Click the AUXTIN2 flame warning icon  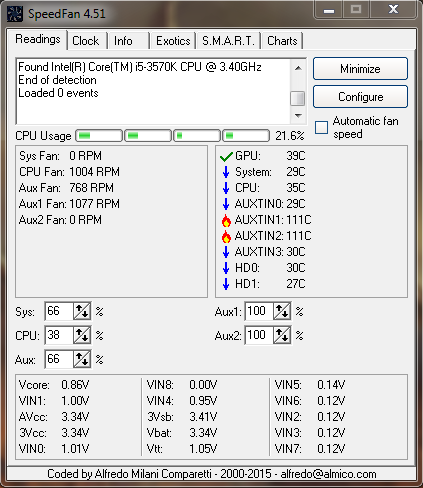(226, 236)
